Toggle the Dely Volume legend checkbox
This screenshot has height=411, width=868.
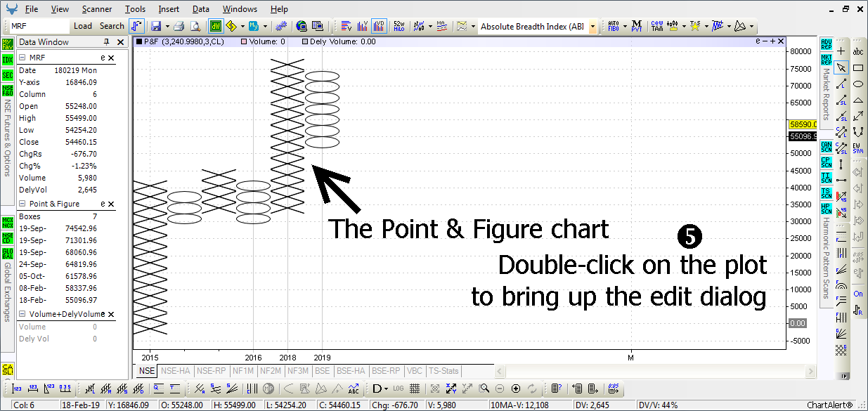point(305,41)
